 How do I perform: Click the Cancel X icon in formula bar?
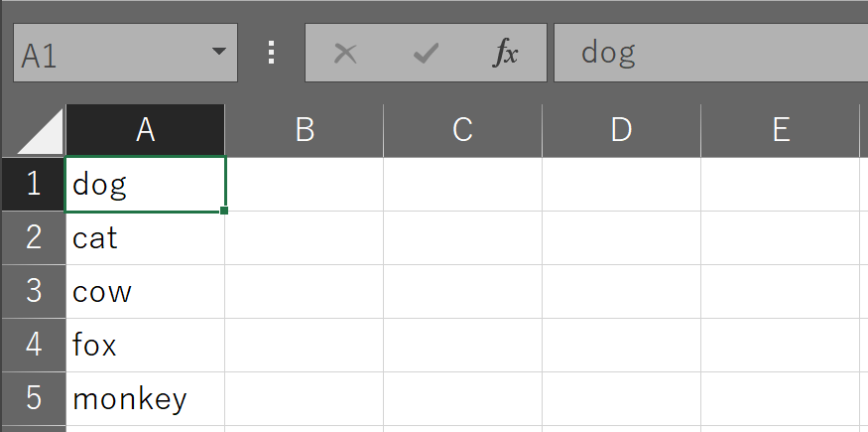[345, 54]
